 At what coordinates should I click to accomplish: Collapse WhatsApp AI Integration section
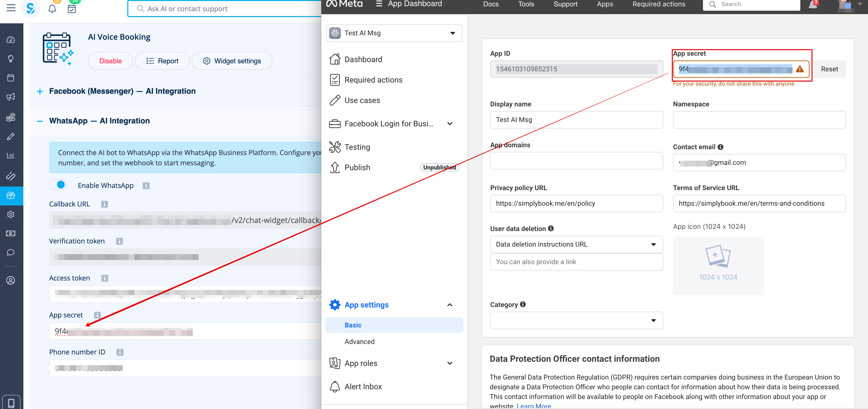(40, 121)
